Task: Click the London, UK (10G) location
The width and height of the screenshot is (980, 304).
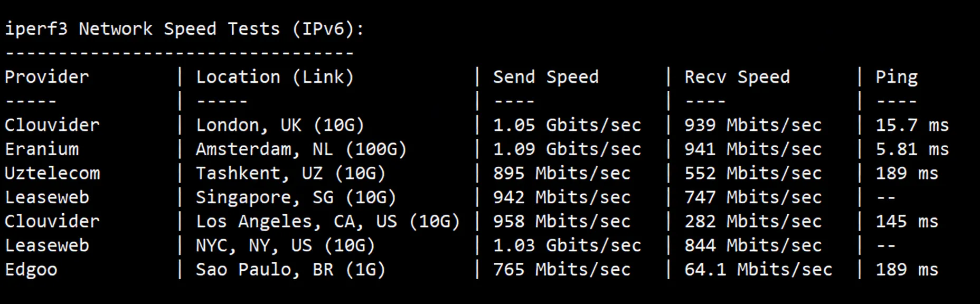Action: (280, 126)
